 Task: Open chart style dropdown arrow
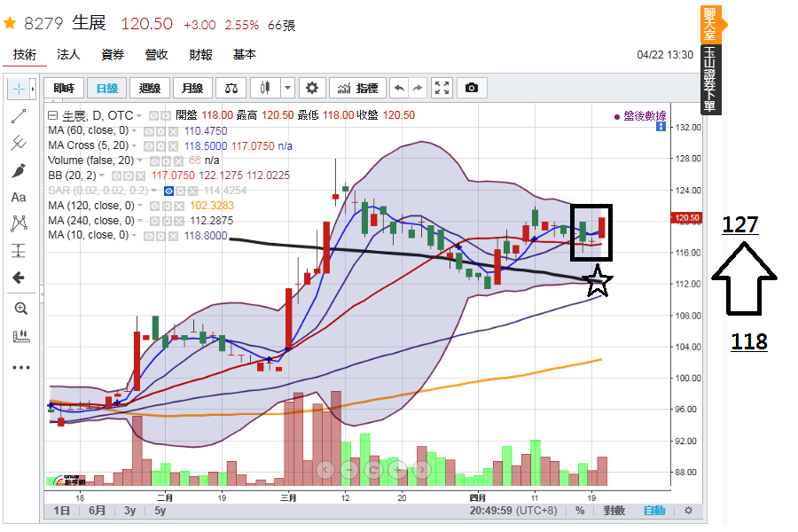287,88
